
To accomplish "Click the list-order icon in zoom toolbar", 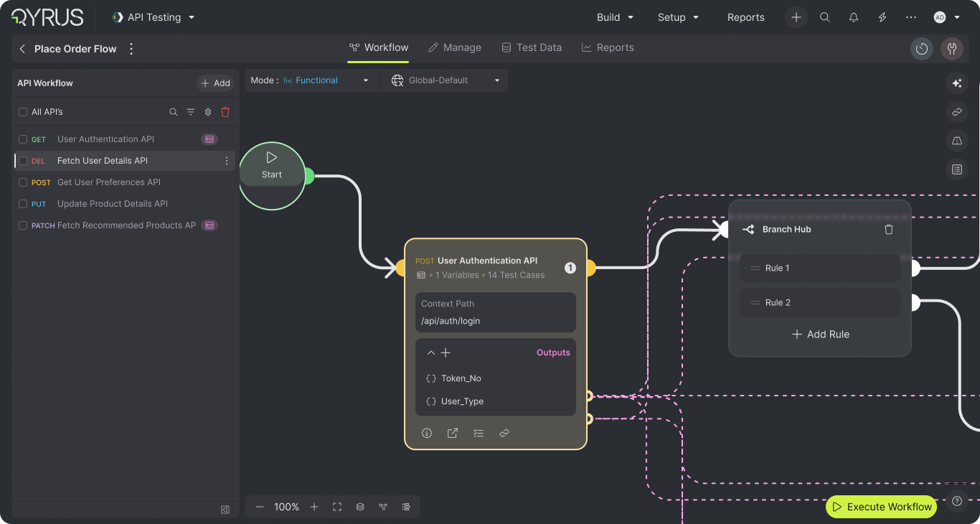I will coord(406,507).
